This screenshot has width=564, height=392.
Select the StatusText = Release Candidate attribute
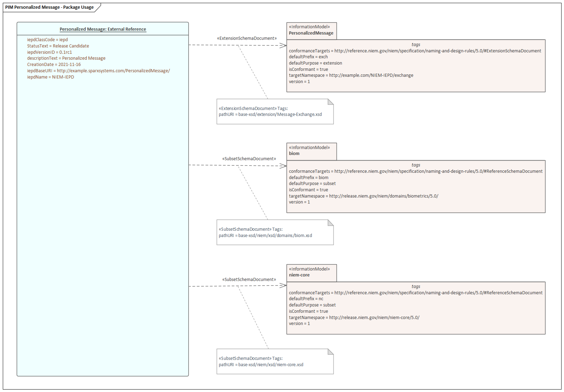click(58, 46)
